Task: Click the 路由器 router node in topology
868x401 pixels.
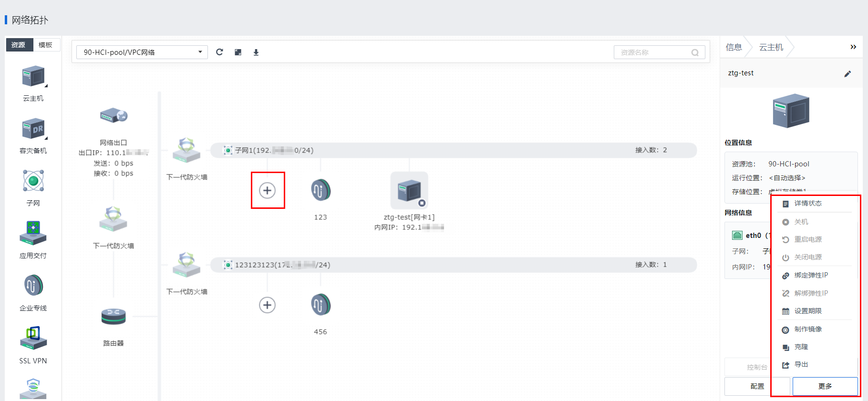Action: [x=114, y=317]
